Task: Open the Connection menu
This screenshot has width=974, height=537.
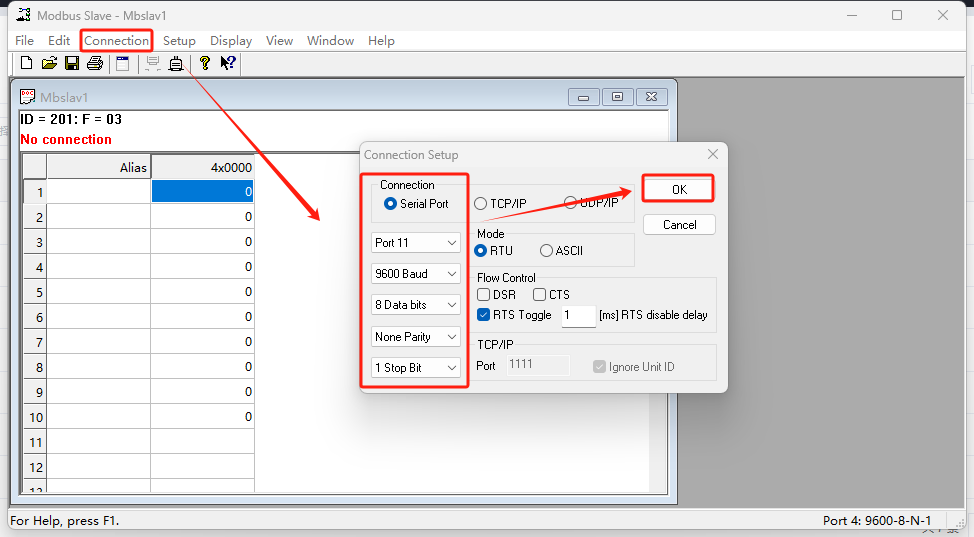Action: [116, 41]
